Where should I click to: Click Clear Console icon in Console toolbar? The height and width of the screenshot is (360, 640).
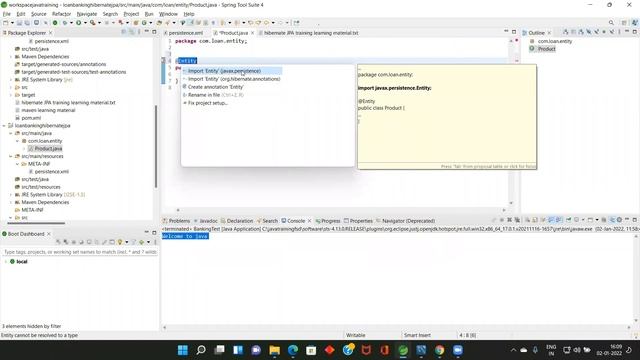coord(527,220)
